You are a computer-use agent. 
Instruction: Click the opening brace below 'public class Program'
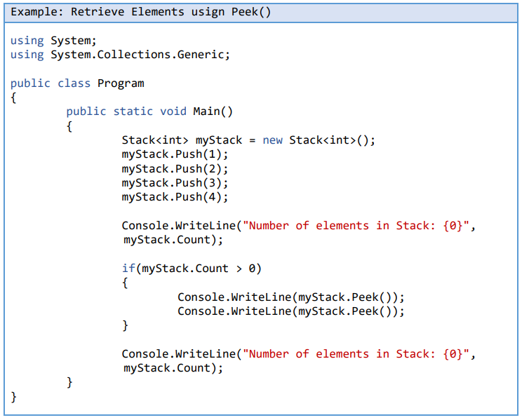point(13,97)
